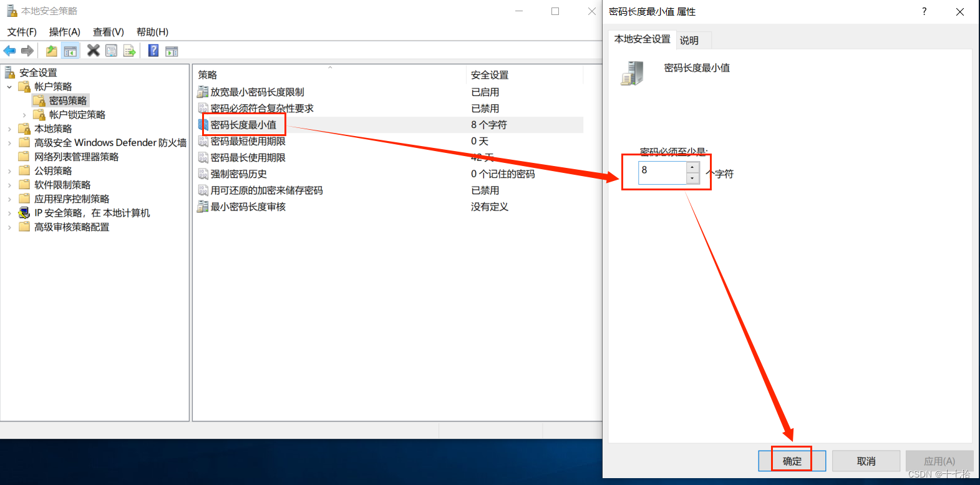Click the 没有定义 setting value

pyautogui.click(x=490, y=207)
